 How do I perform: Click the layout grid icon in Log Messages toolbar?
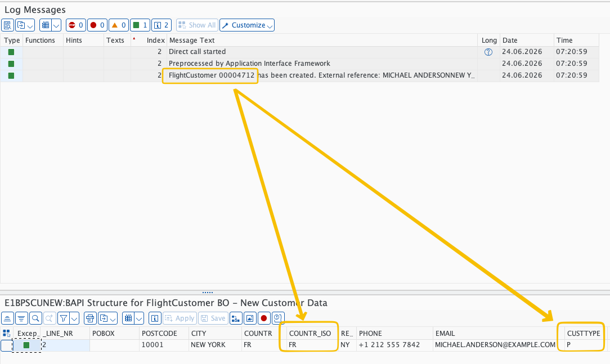46,25
